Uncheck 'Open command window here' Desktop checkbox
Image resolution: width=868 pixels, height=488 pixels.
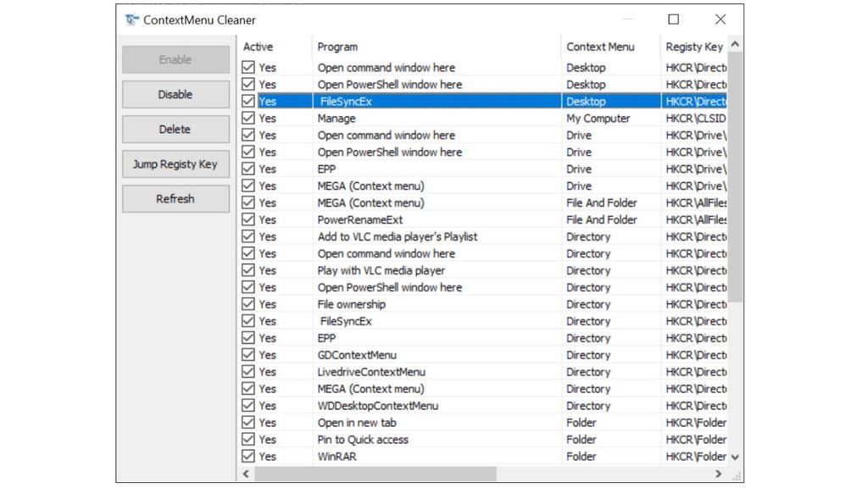tap(247, 67)
